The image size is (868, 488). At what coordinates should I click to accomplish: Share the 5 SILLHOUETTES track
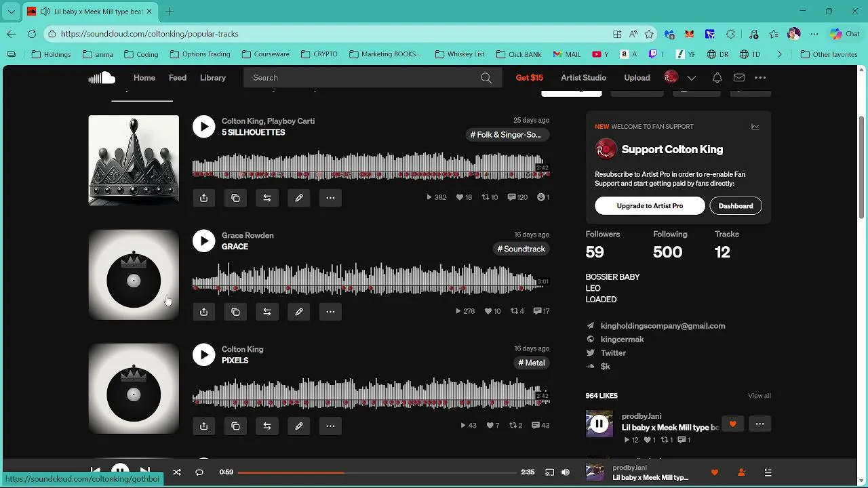[x=204, y=198]
